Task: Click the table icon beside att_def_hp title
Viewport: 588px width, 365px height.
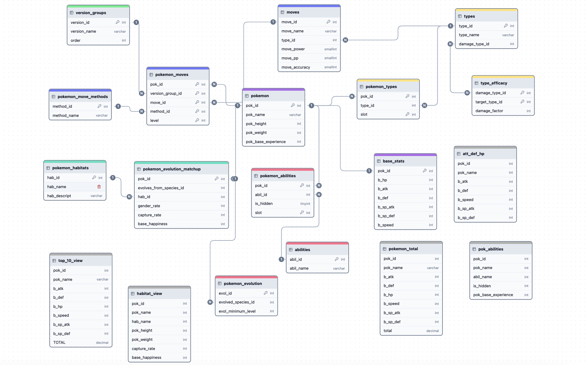Action: tap(459, 154)
